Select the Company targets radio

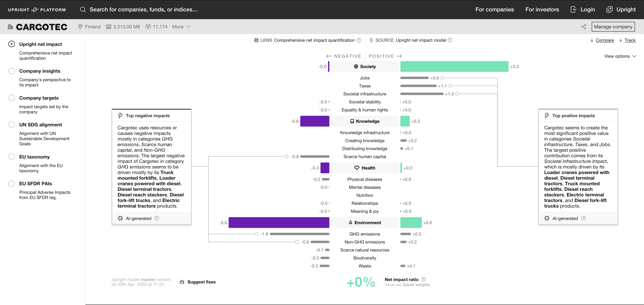[x=12, y=98]
